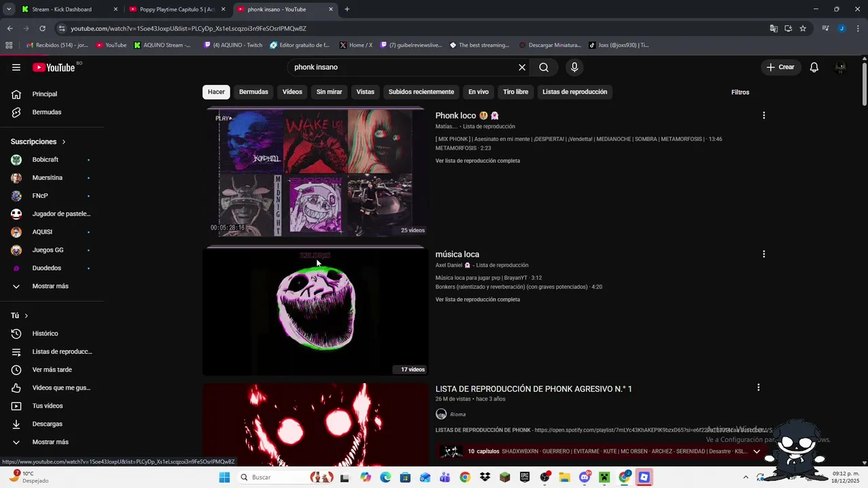Open a new browser tab

(x=347, y=9)
